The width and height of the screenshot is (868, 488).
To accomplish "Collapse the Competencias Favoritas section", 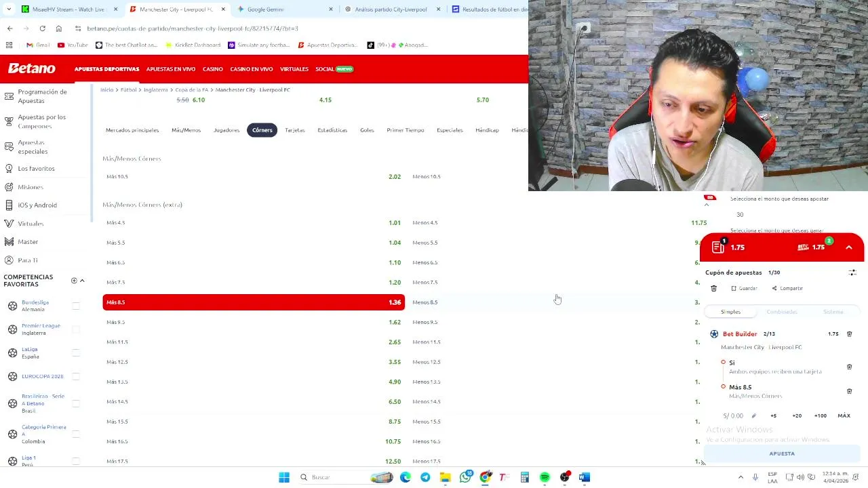I will (82, 281).
